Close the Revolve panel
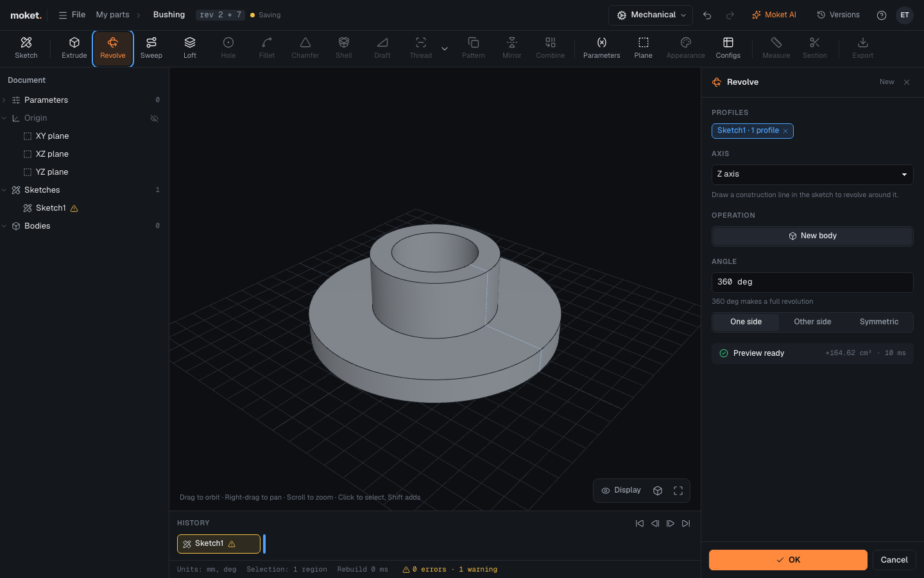 coord(907,82)
